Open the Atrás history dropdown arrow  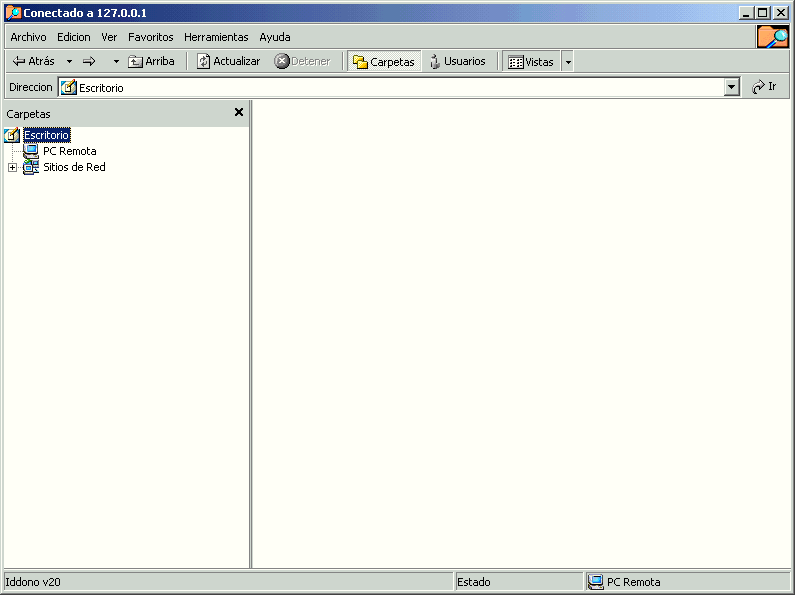click(x=69, y=61)
